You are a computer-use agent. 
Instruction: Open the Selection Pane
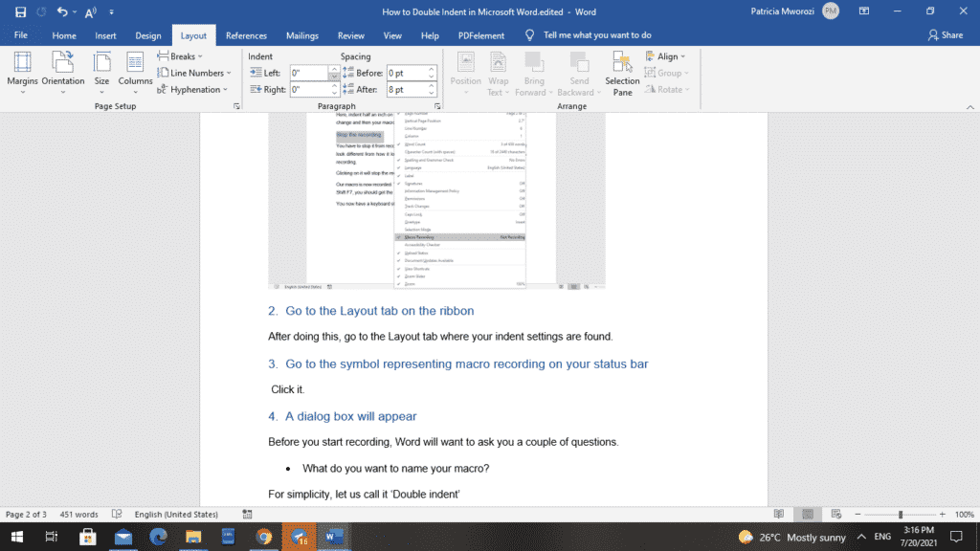pos(622,73)
